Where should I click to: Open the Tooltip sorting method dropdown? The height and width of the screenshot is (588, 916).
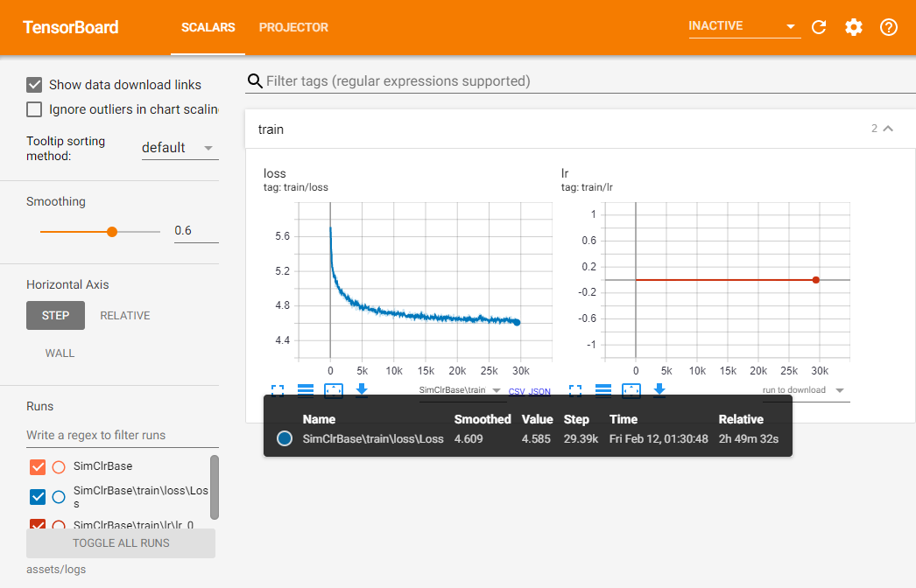point(180,148)
